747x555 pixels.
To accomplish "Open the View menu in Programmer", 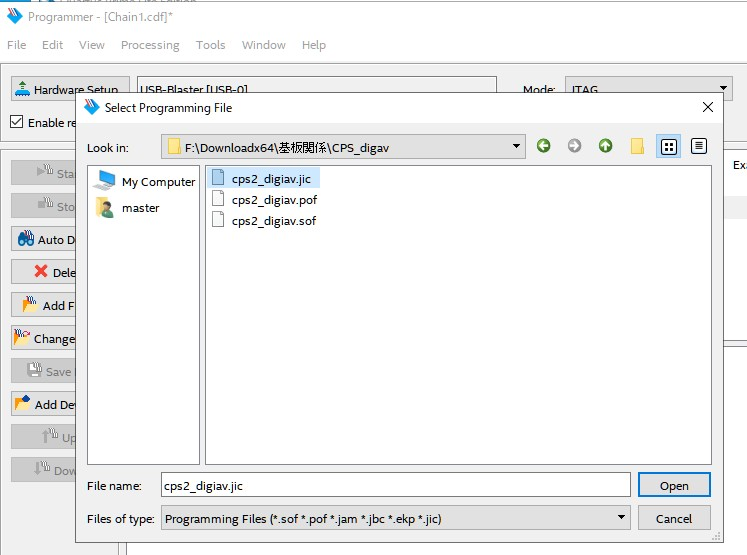I will pyautogui.click(x=91, y=45).
